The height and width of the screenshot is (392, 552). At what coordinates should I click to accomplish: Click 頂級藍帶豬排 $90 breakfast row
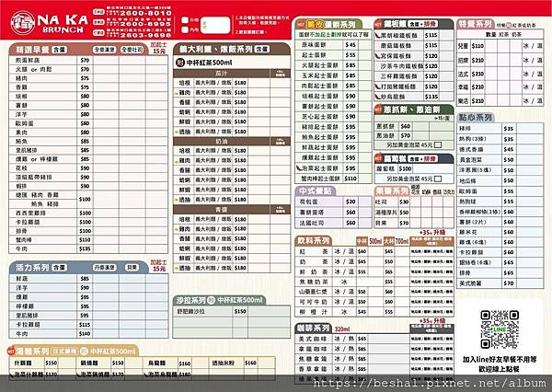(88, 178)
